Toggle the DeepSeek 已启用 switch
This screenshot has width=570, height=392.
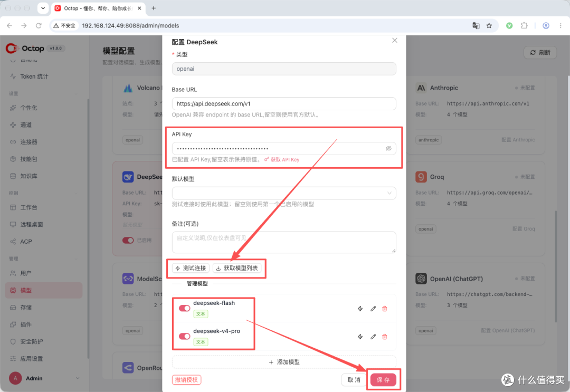click(x=128, y=240)
